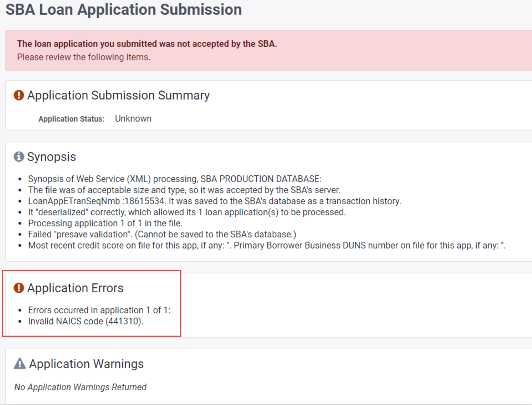Click the 'Application Status:' label
Screen dimensions: 532x405
pyautogui.click(x=71, y=119)
